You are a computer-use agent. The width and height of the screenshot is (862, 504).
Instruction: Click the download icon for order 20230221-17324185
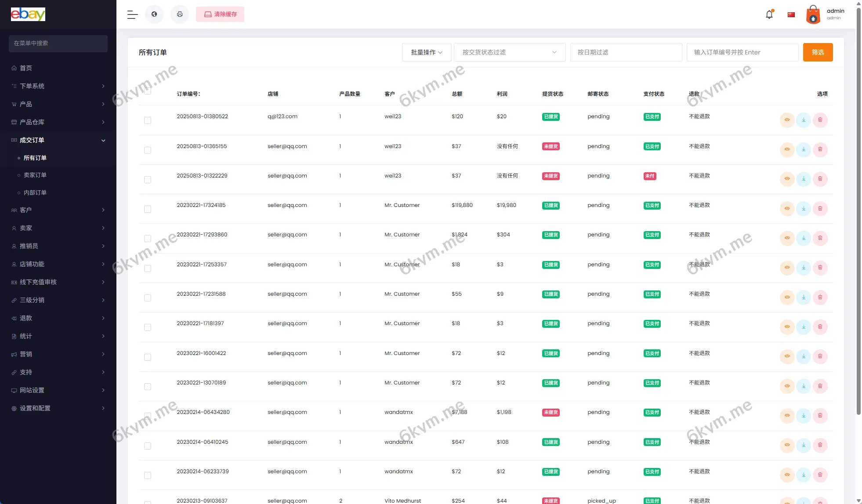point(804,209)
